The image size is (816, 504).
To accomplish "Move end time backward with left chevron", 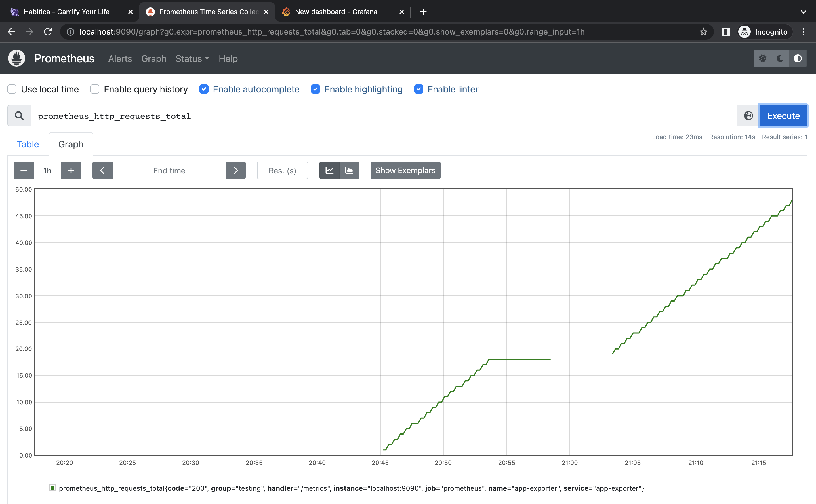I will 102,170.
